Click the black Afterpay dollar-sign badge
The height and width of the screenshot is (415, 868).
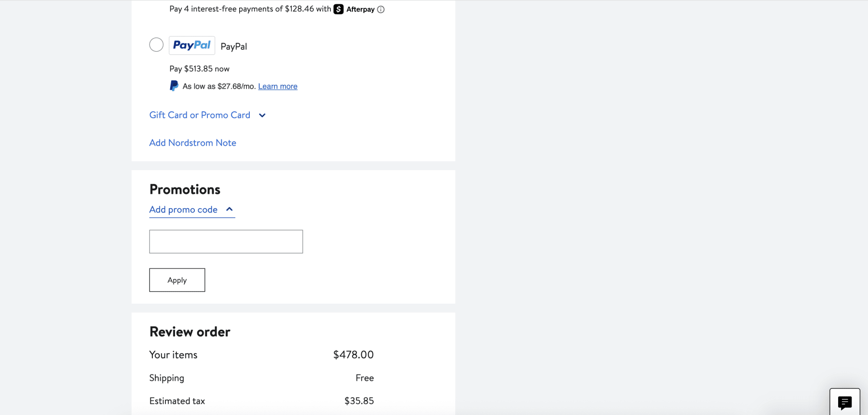tap(339, 9)
